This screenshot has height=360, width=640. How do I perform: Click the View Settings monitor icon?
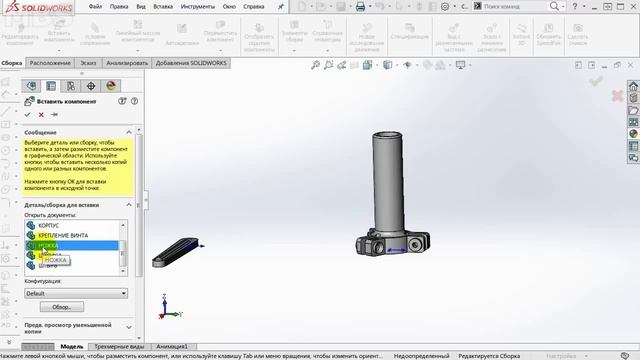coord(460,65)
